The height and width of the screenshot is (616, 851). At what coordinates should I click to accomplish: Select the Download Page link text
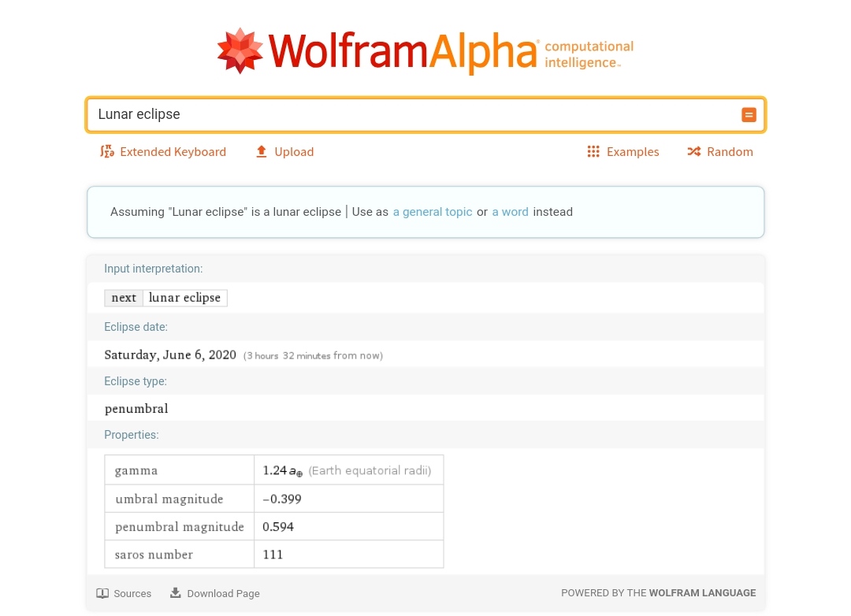(223, 594)
